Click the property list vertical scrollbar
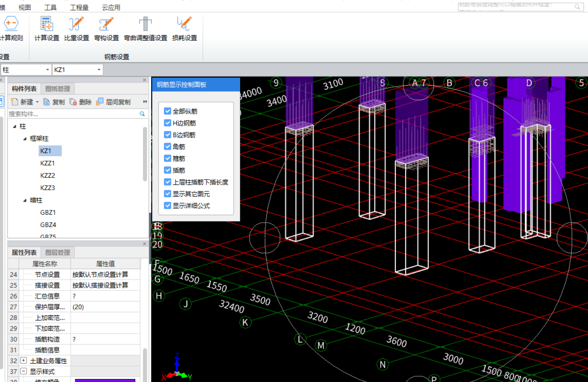This screenshot has width=588, height=382. coord(145,365)
